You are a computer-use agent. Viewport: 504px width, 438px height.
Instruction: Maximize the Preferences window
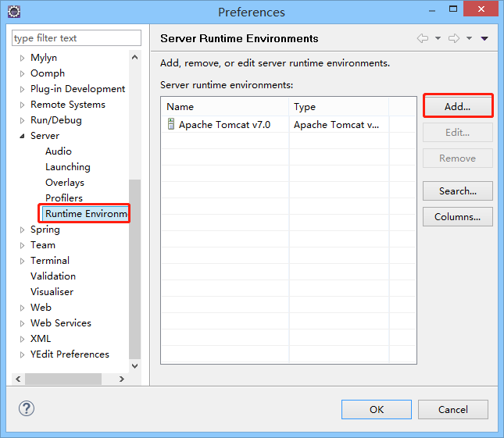pyautogui.click(x=453, y=9)
